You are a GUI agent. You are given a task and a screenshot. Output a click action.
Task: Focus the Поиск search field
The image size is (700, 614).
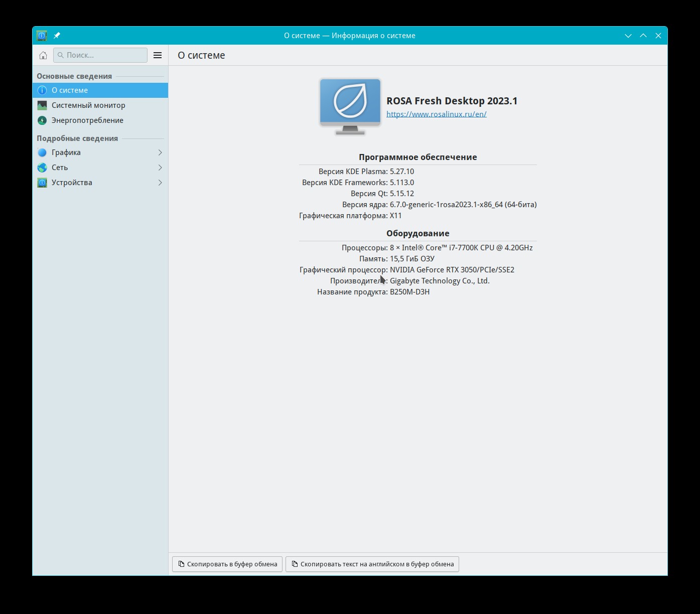(x=100, y=55)
